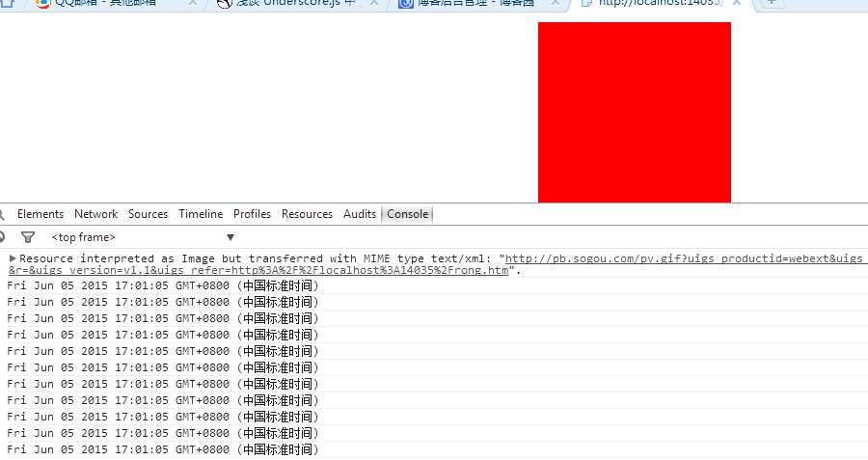Toggle the console filter funnel icon
868x460 pixels.
[x=28, y=237]
